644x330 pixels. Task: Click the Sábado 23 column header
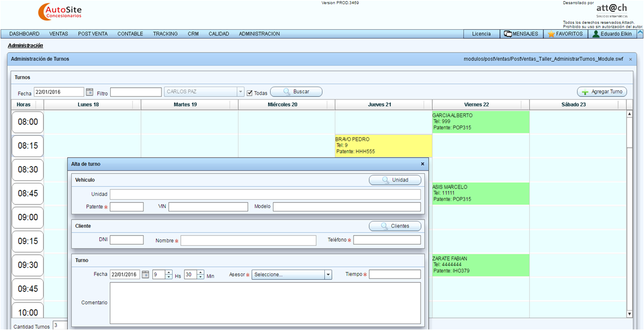574,105
